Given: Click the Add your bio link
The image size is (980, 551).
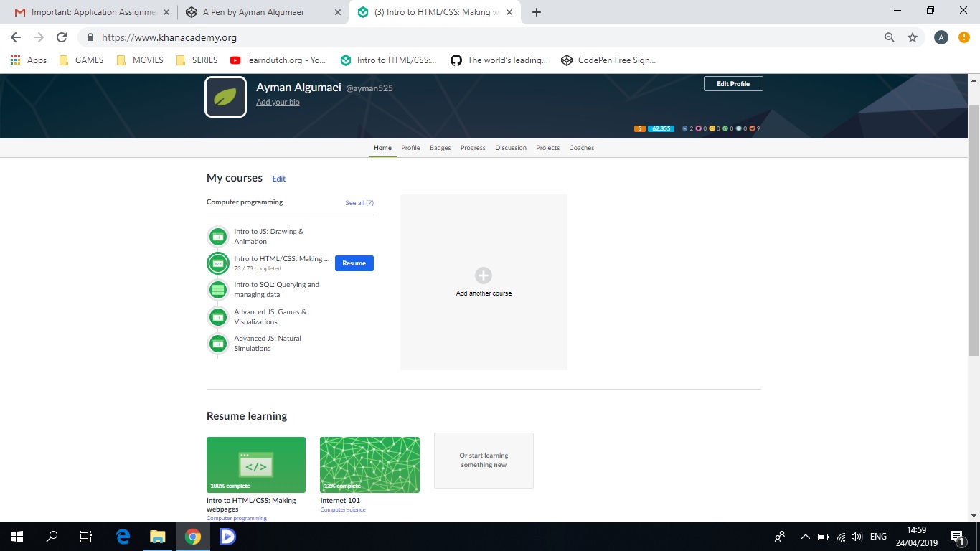Looking at the screenshot, I should pos(278,103).
